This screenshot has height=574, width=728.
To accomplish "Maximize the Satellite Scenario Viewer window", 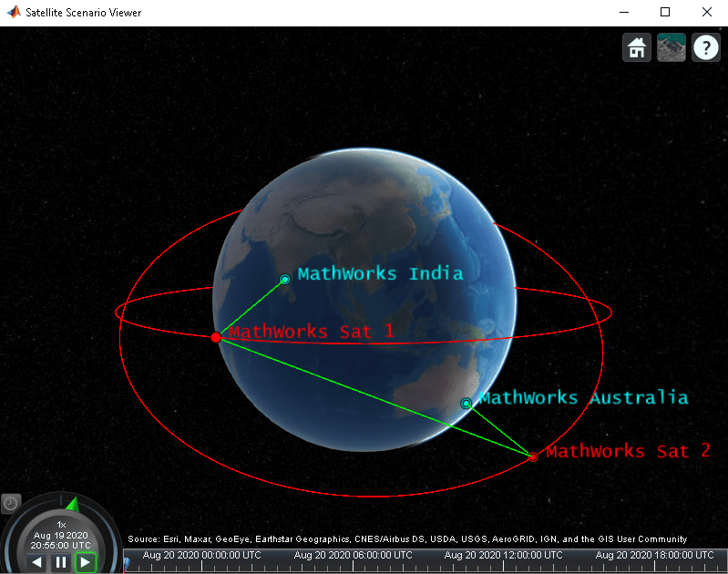I will click(x=665, y=12).
